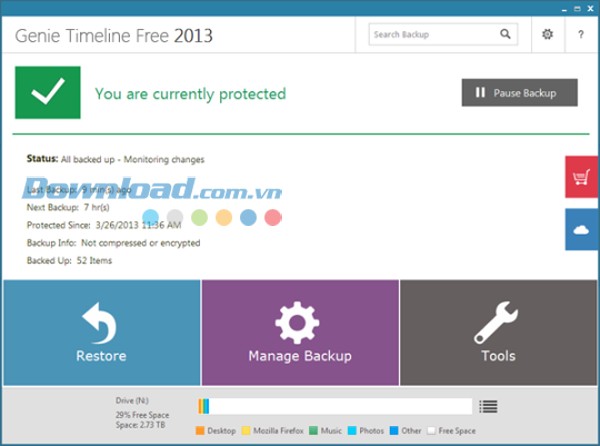The width and height of the screenshot is (600, 446).
Task: Open settings via the gear icon
Action: pyautogui.click(x=547, y=35)
